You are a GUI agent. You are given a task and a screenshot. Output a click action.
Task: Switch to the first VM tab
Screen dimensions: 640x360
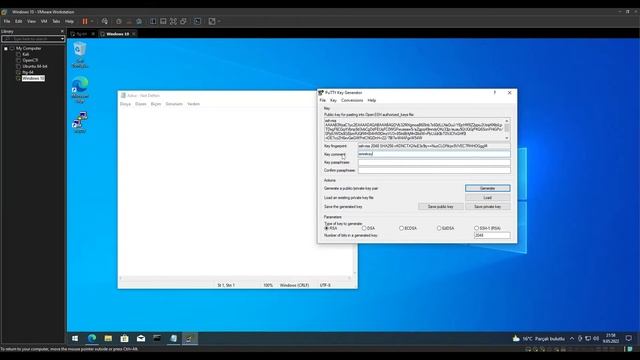click(x=82, y=34)
